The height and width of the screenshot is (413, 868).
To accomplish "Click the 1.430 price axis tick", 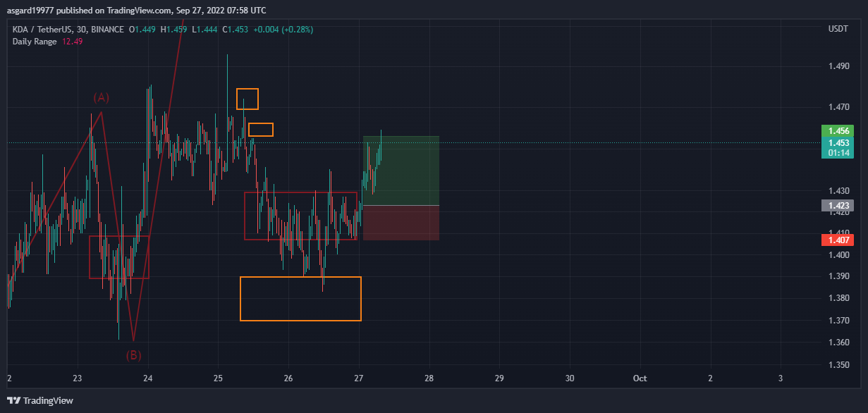I will [x=838, y=191].
